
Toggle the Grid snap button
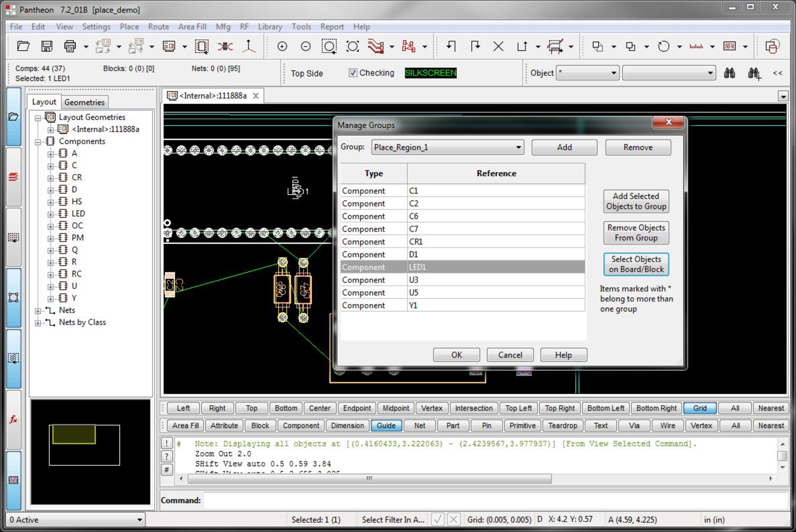coord(699,408)
